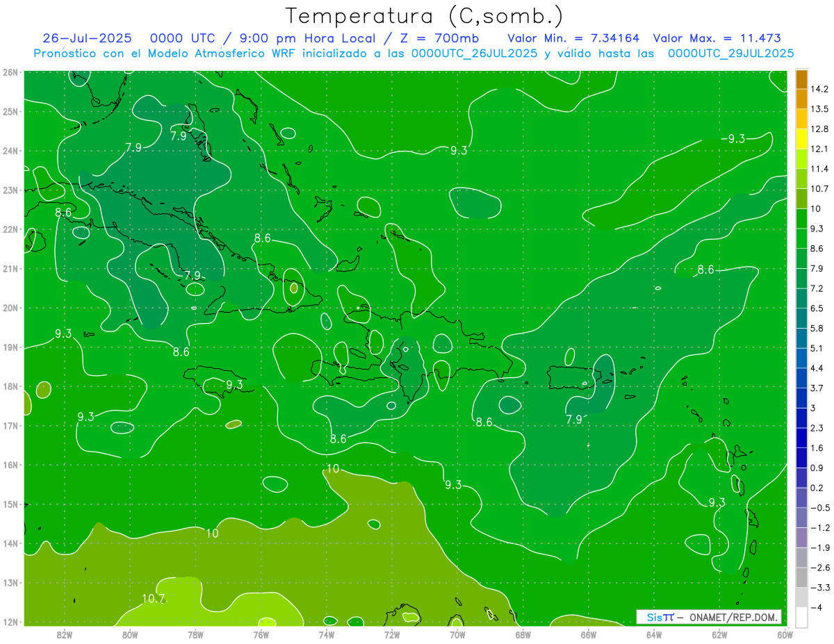Click the colorbar label '6.5'
Image resolution: width=834 pixels, height=644 pixels.
pyautogui.click(x=817, y=308)
